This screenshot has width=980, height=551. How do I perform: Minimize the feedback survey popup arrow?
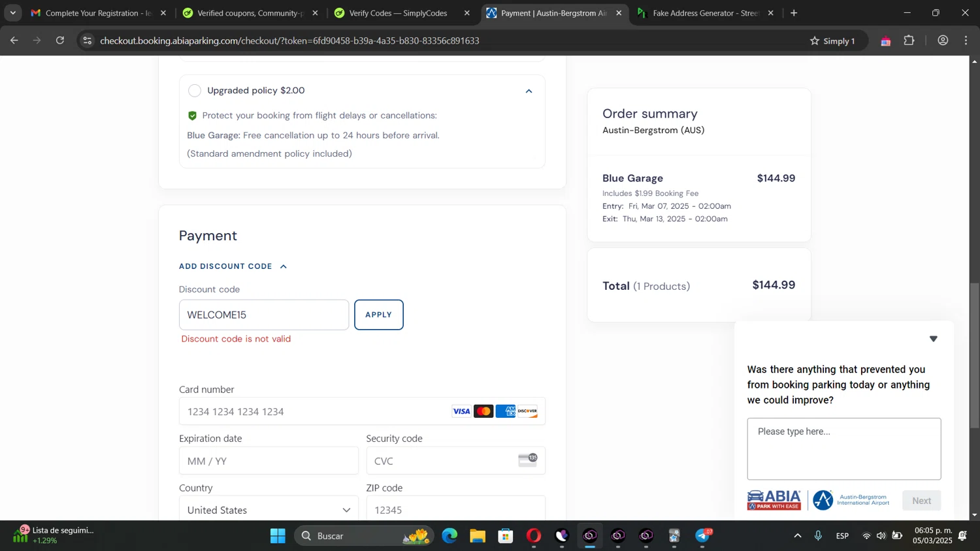(x=934, y=339)
